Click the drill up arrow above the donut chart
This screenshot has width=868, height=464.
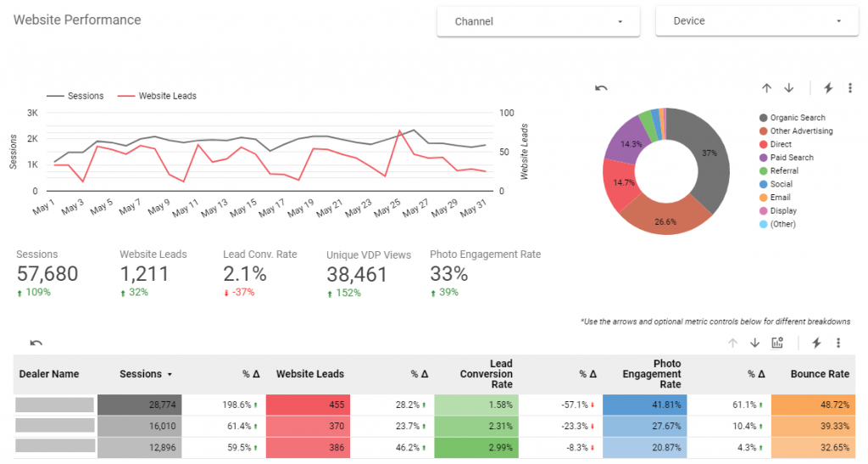766,88
